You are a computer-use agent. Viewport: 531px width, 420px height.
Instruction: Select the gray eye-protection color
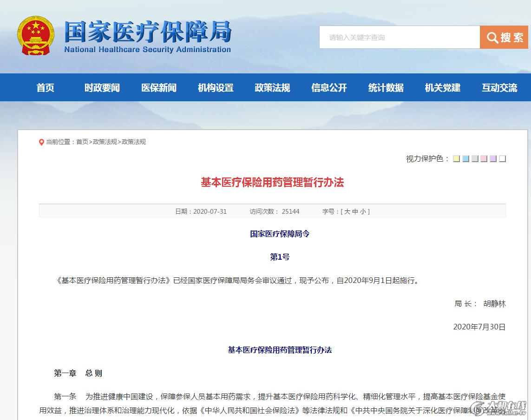click(x=475, y=158)
